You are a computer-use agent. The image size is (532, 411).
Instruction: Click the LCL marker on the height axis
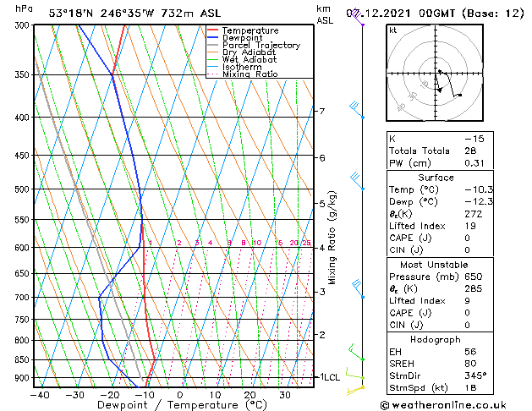[x=328, y=377]
